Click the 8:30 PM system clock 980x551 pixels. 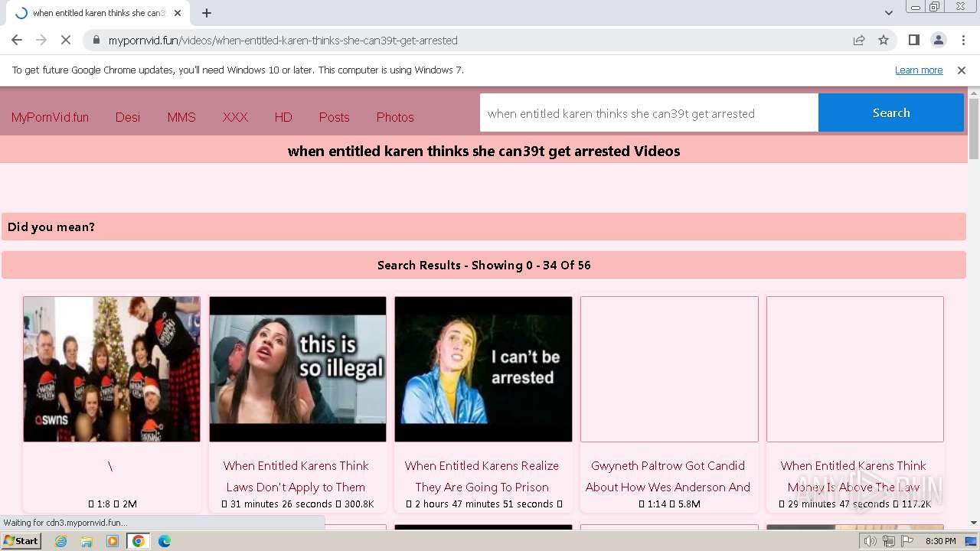pyautogui.click(x=940, y=541)
